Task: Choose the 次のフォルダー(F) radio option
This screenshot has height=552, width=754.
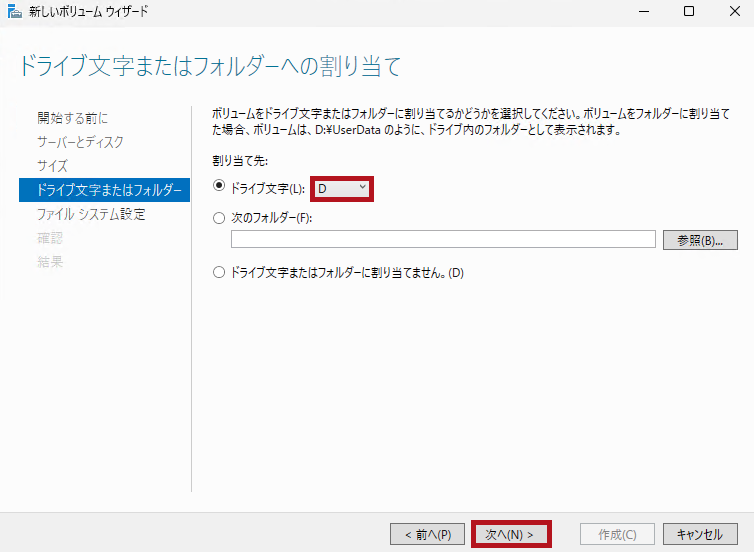Action: coord(220,218)
